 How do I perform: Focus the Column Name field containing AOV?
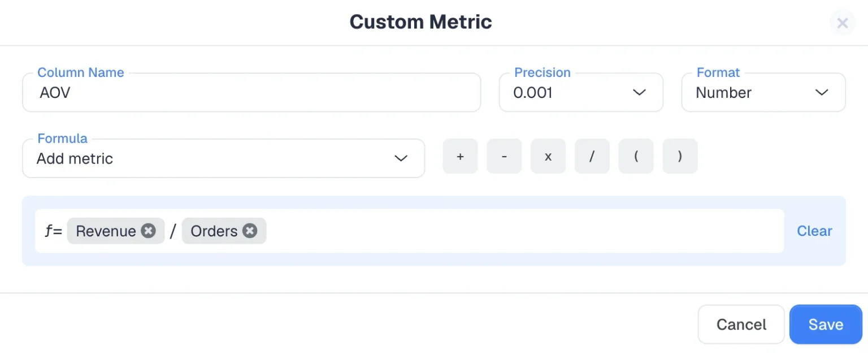tap(251, 92)
